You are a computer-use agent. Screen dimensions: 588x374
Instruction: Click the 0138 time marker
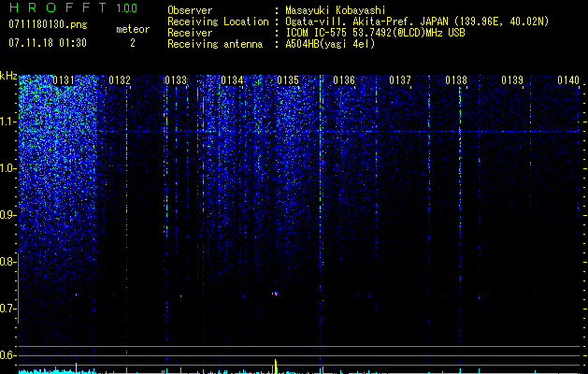[x=456, y=80]
